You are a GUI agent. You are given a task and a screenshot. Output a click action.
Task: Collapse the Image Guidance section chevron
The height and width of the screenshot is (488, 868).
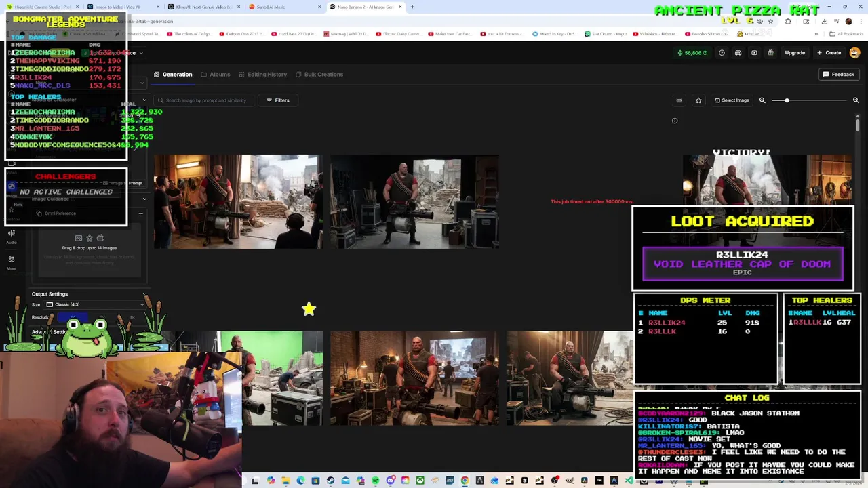click(144, 199)
